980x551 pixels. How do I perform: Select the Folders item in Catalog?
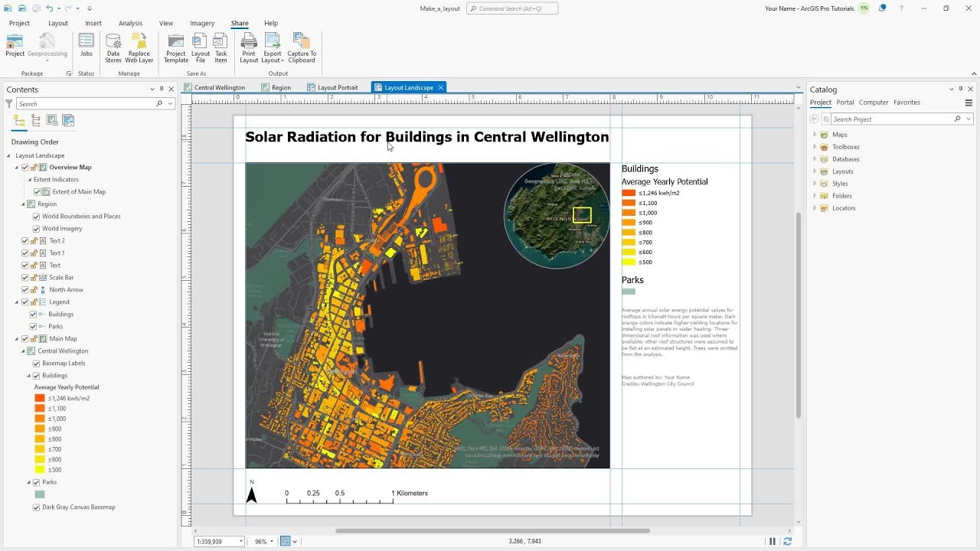841,196
